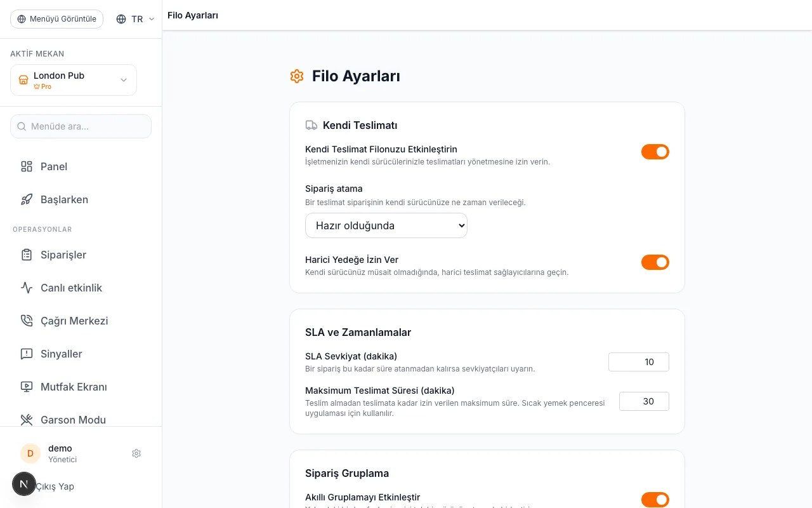
Task: Click the orange Filo Ayarları gear icon
Action: tap(297, 76)
